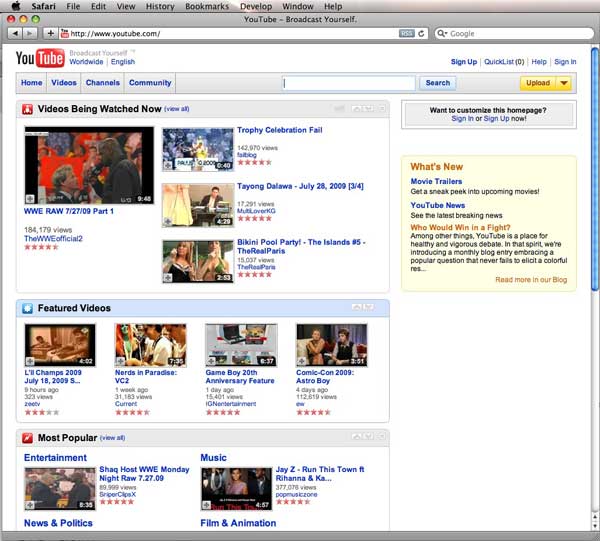The height and width of the screenshot is (541, 600).
Task: Move Videos Being Watched Now module up
Action: click(356, 109)
